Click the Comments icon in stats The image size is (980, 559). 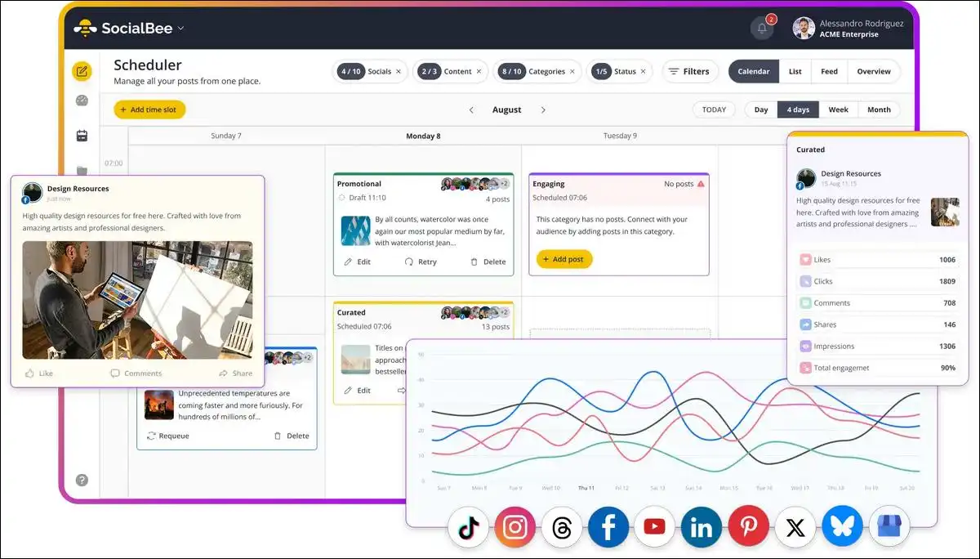click(x=804, y=303)
